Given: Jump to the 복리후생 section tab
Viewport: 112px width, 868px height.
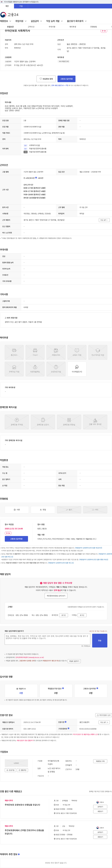Looking at the screenshot, I should pos(73,27).
